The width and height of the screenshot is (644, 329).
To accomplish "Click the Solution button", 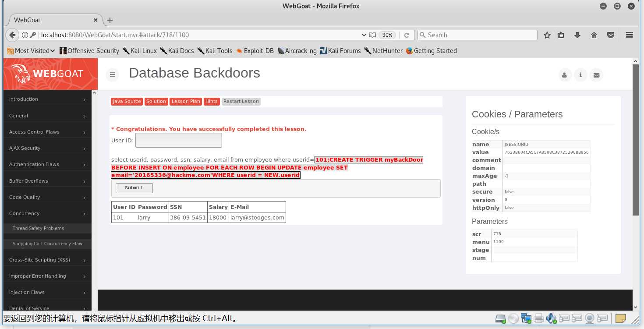I will (156, 101).
